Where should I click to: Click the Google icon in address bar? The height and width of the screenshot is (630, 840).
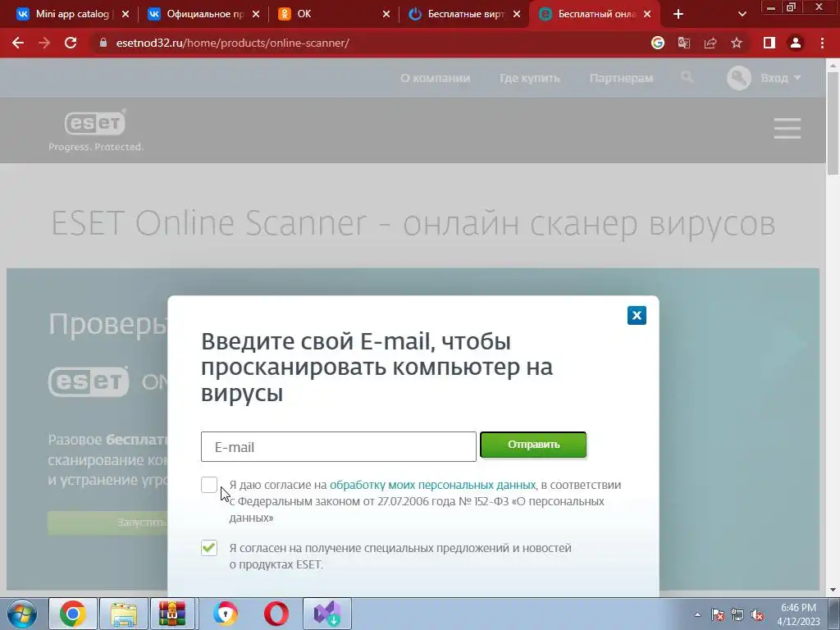coord(658,43)
